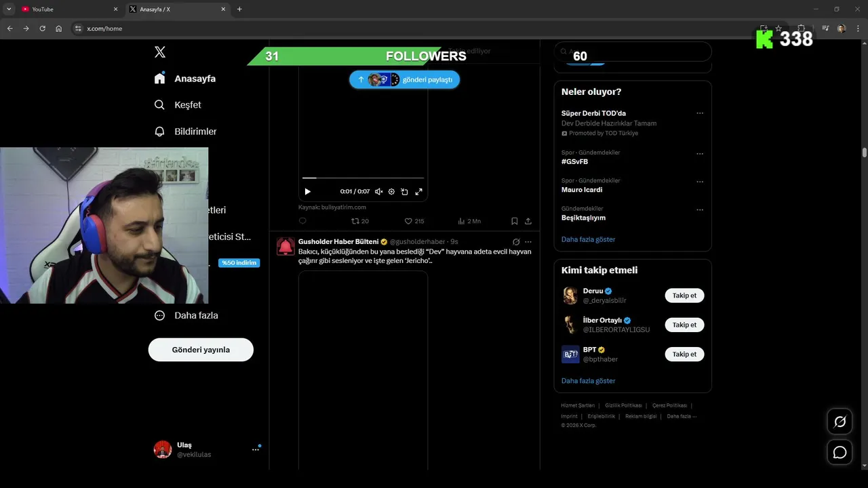Go back in browser history

point(9,28)
